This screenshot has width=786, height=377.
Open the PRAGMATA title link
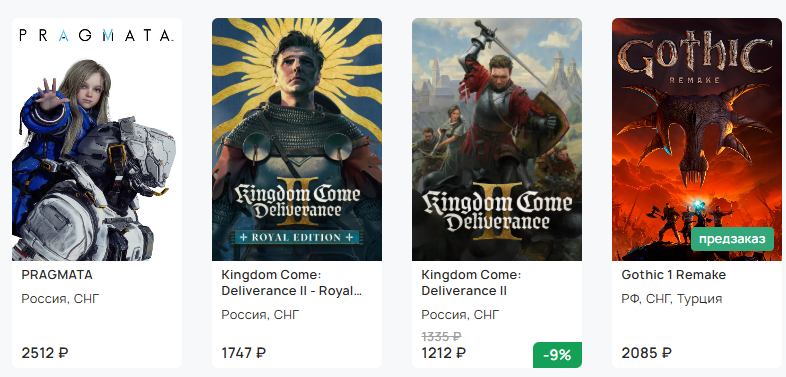point(57,275)
